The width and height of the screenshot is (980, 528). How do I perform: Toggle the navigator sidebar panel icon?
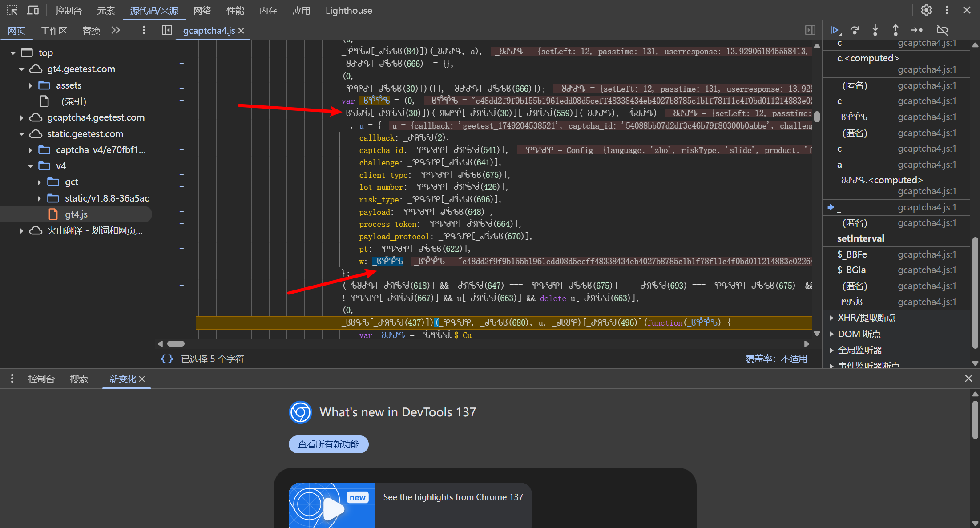[x=167, y=30]
